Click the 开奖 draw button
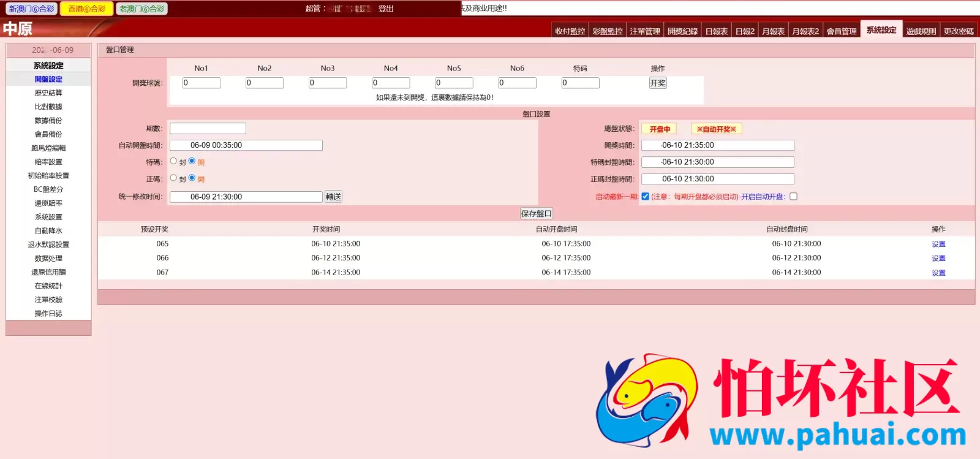The image size is (980, 459). (658, 83)
